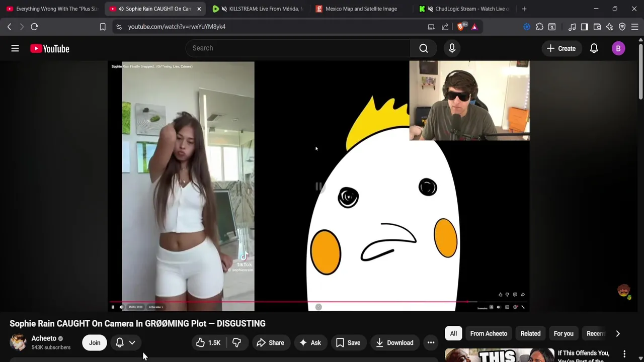Open the options menu for "If This Offends You" video
Viewport: 644px width, 362px height.
point(624,354)
